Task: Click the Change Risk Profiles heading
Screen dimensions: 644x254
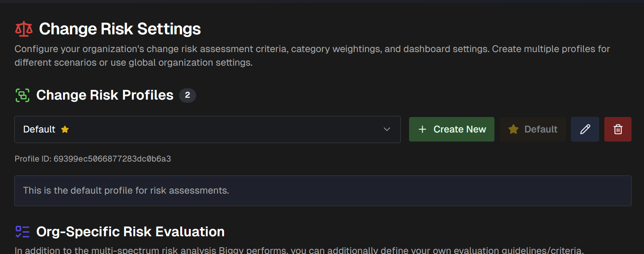Action: (105, 95)
